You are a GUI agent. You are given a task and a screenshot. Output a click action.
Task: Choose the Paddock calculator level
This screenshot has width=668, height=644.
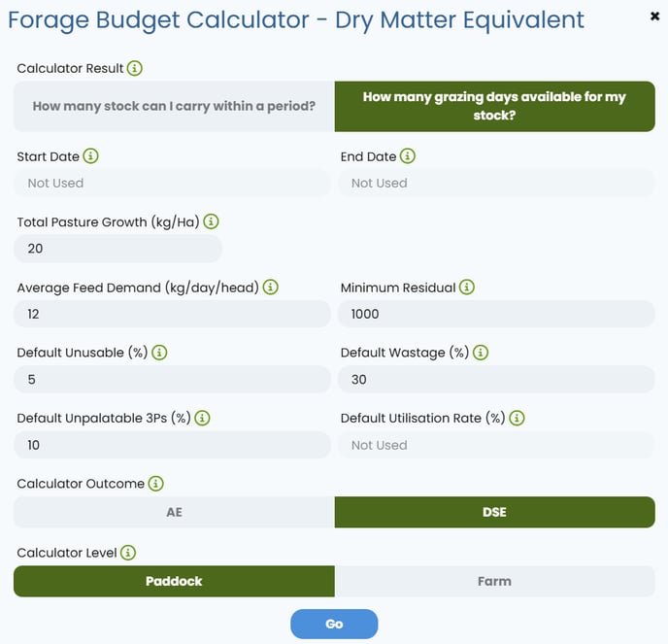click(174, 581)
